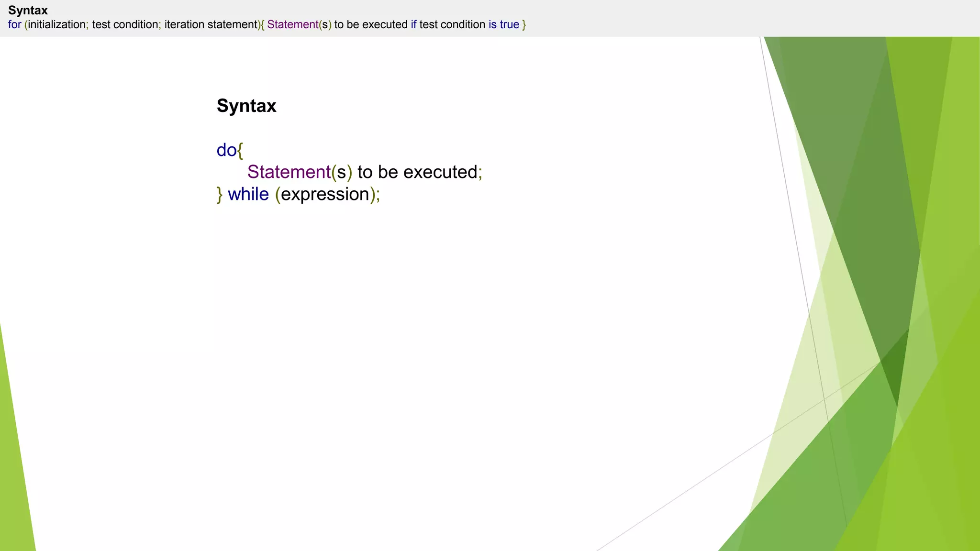Click 'test condition' after the 'if' keyword
The image size is (980, 551).
click(x=452, y=24)
